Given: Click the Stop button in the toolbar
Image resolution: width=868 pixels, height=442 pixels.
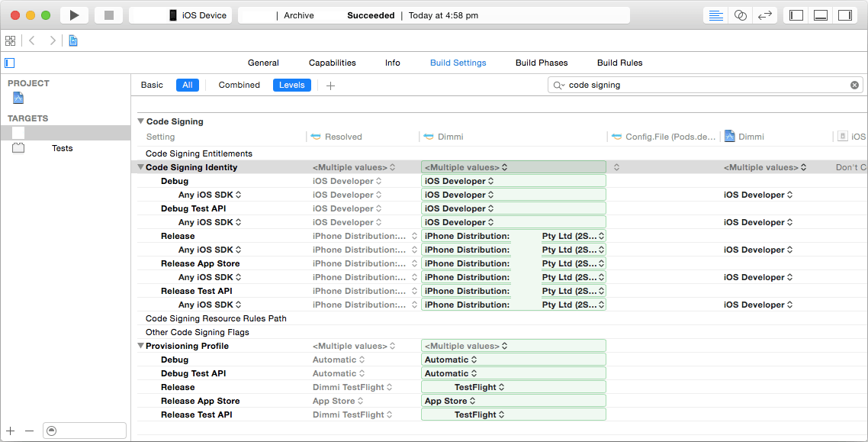Looking at the screenshot, I should pos(108,15).
